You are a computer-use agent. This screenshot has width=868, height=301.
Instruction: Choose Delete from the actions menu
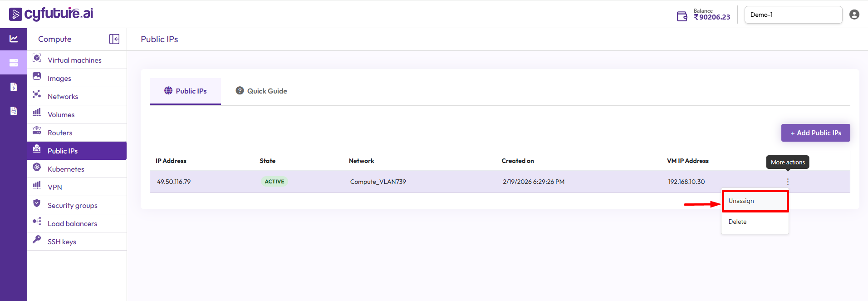tap(738, 222)
